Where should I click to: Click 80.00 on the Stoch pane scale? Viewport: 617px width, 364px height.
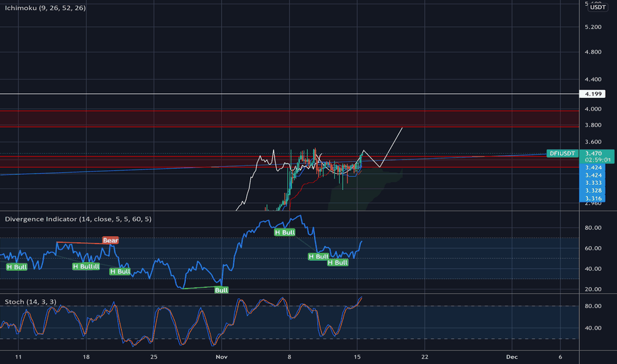coord(593,306)
